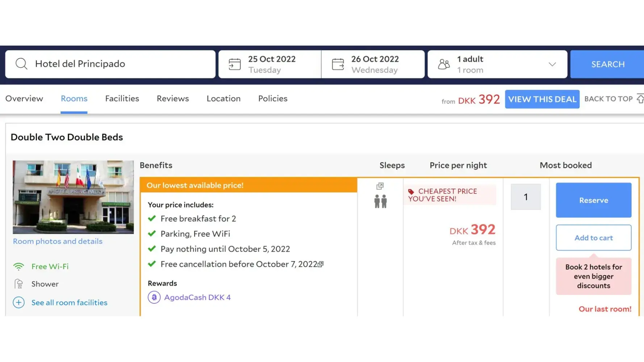Open the 25 Oct 2022 check-in date picker
This screenshot has width=644, height=362.
pyautogui.click(x=272, y=64)
